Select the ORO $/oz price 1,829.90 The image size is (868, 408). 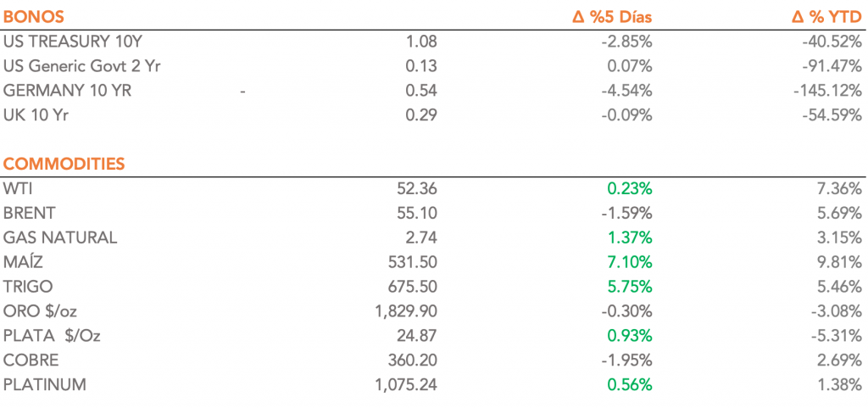405,311
